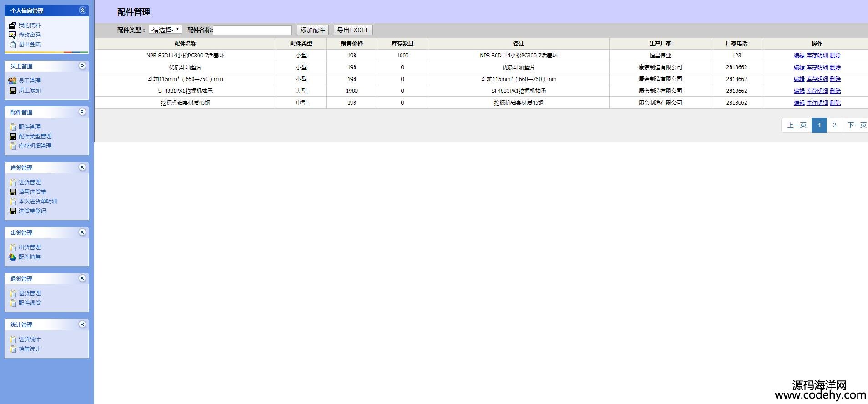Image resolution: width=868 pixels, height=404 pixels.
Task: Click the 1980 price cell
Action: [x=352, y=91]
